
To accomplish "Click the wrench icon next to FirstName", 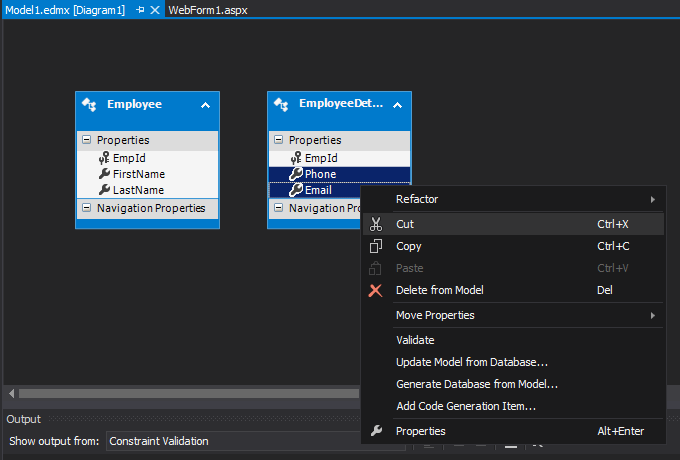I will coord(104,174).
